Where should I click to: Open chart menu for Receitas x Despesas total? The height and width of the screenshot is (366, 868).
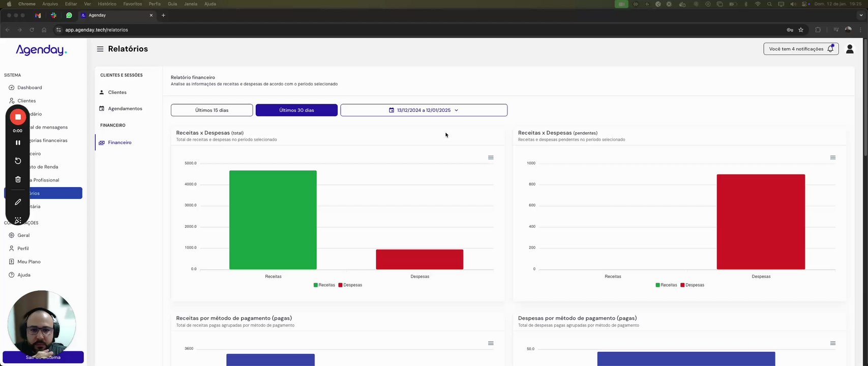[491, 158]
